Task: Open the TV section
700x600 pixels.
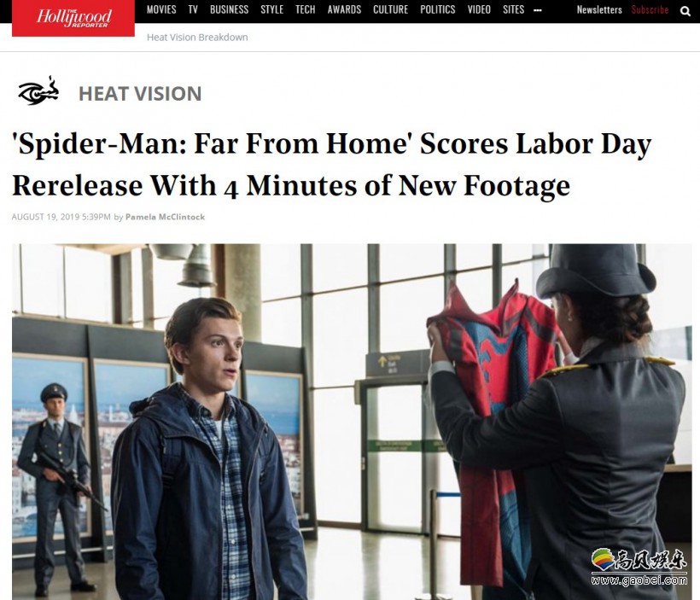Action: pos(193,10)
